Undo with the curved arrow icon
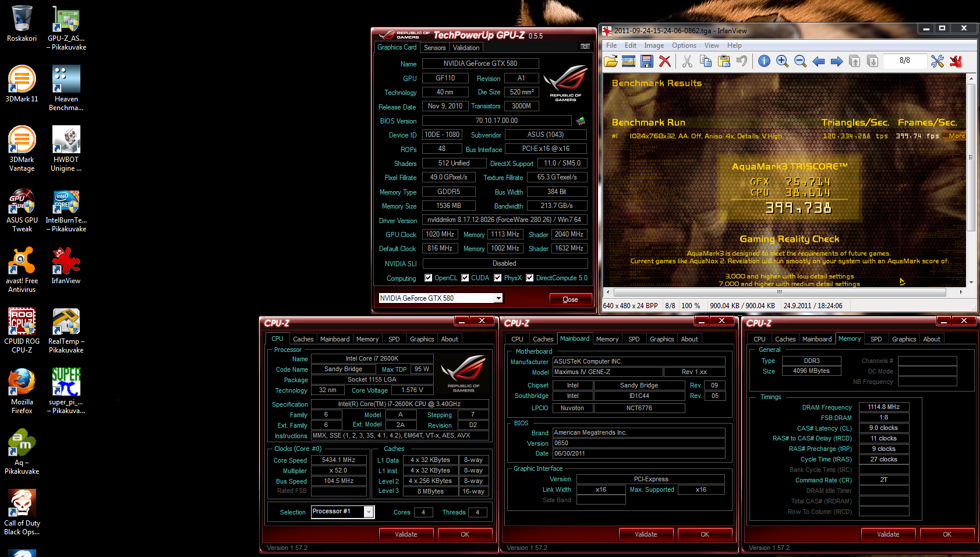980x557 pixels. (x=742, y=61)
